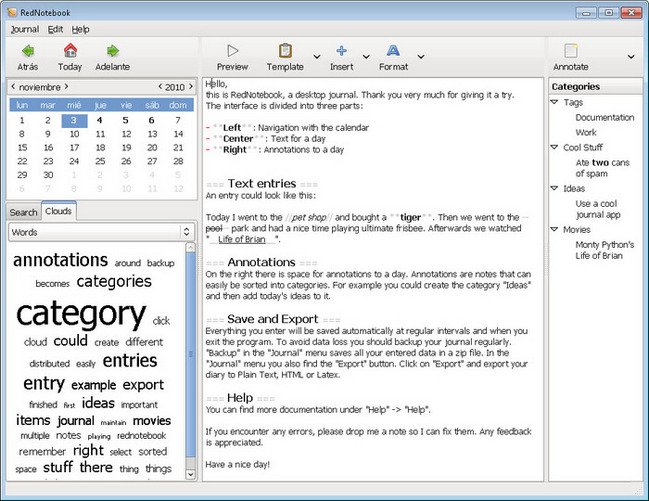649x501 pixels.
Task: Click the 'Save and Export' heading
Action: [273, 319]
